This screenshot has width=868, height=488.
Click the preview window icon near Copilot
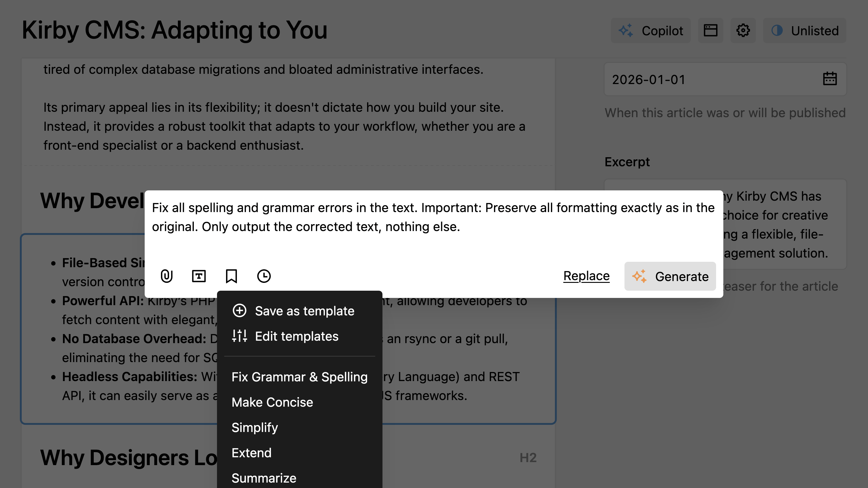[x=711, y=30]
